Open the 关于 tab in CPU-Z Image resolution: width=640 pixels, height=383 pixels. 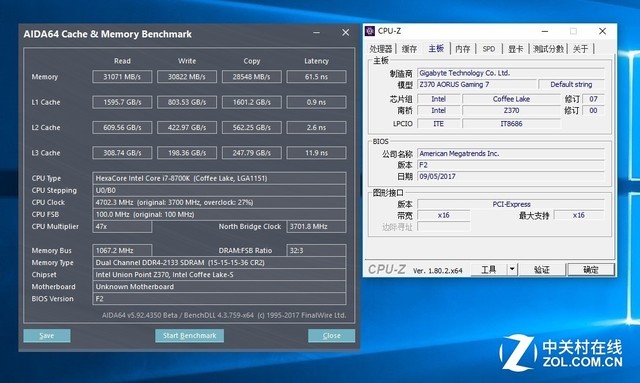tap(580, 49)
